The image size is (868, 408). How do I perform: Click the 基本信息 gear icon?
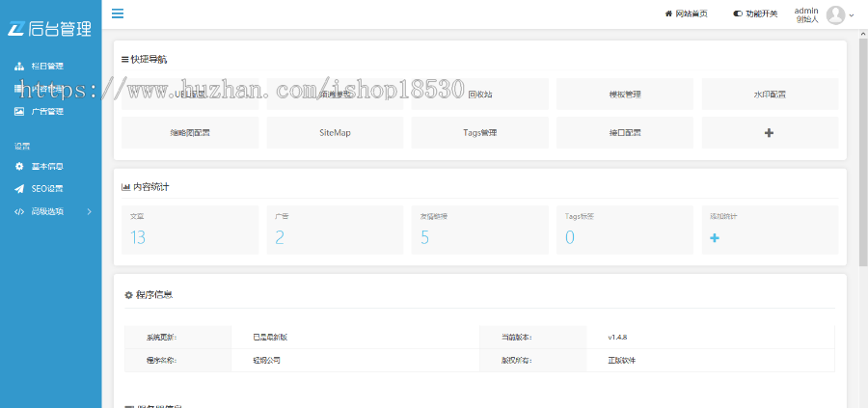pos(19,166)
